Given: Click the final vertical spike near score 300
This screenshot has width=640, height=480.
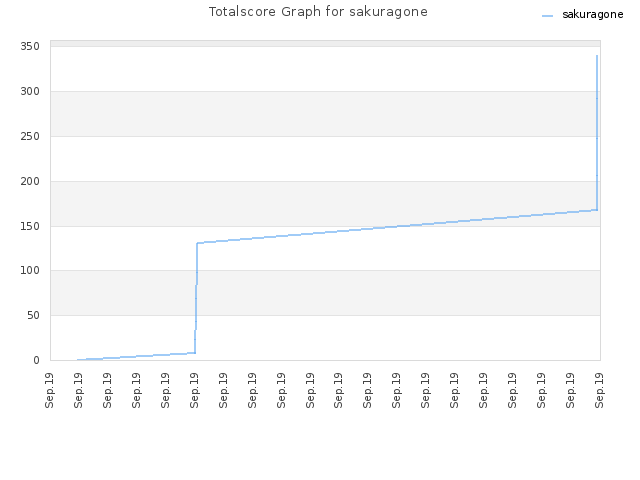Looking at the screenshot, I should (597, 91).
